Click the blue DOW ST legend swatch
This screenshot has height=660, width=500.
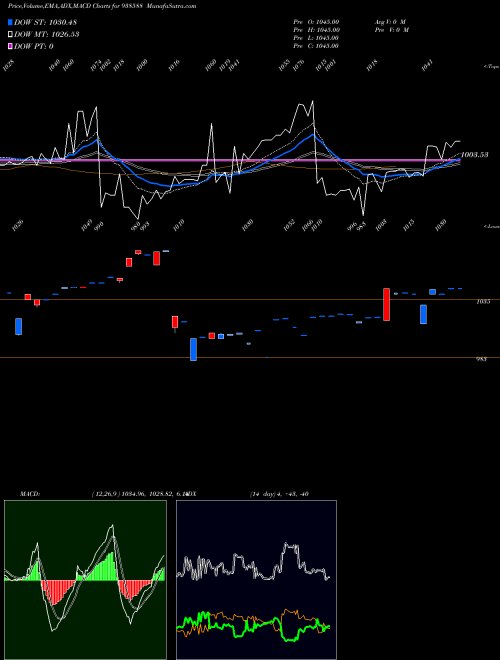tap(10, 22)
